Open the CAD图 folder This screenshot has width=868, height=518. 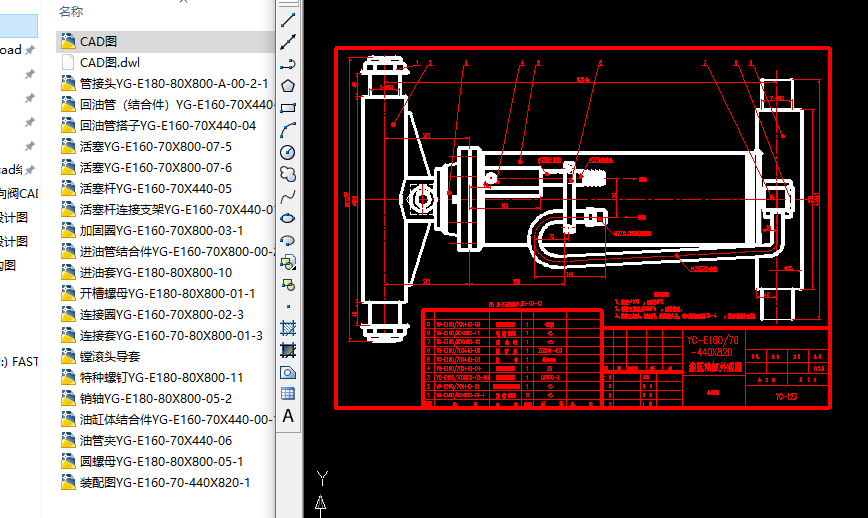(x=98, y=41)
